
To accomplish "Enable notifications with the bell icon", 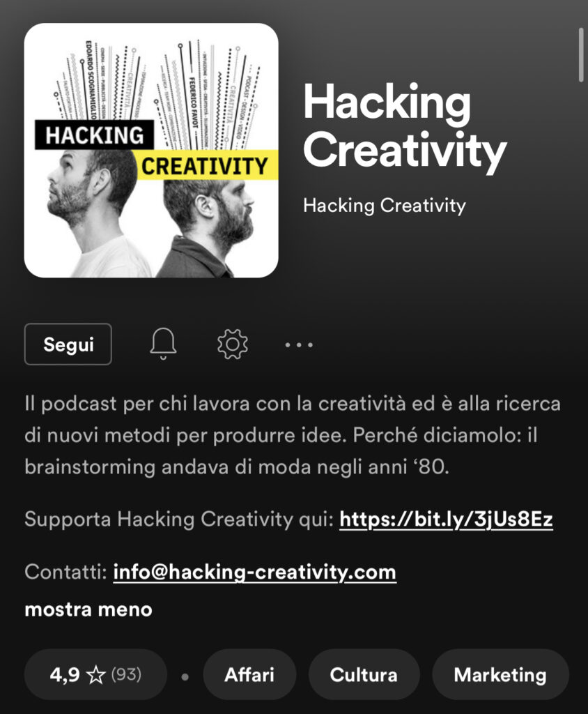I will (163, 344).
